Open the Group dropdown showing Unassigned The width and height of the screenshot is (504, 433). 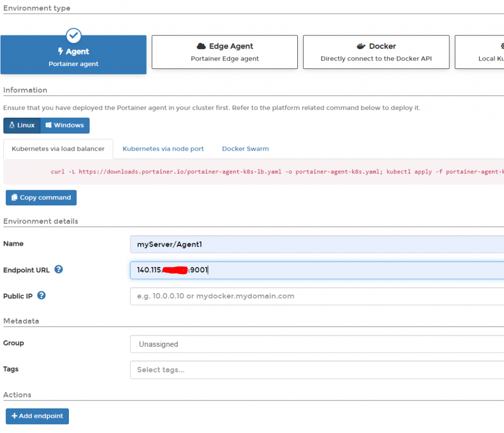317,344
